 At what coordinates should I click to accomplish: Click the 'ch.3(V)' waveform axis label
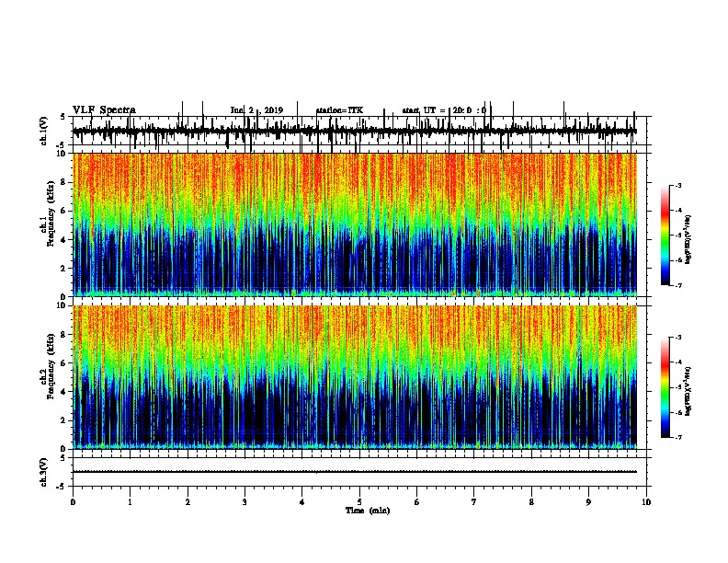pos(43,472)
